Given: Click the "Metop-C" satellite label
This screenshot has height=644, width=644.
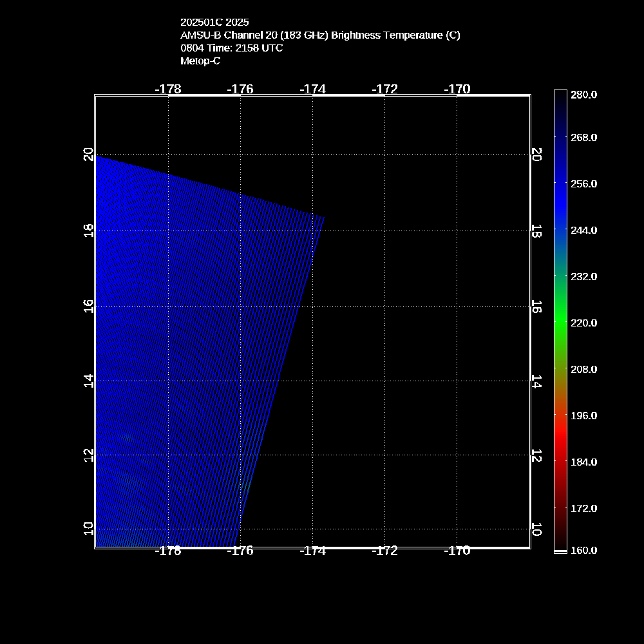Looking at the screenshot, I should pyautogui.click(x=200, y=61).
